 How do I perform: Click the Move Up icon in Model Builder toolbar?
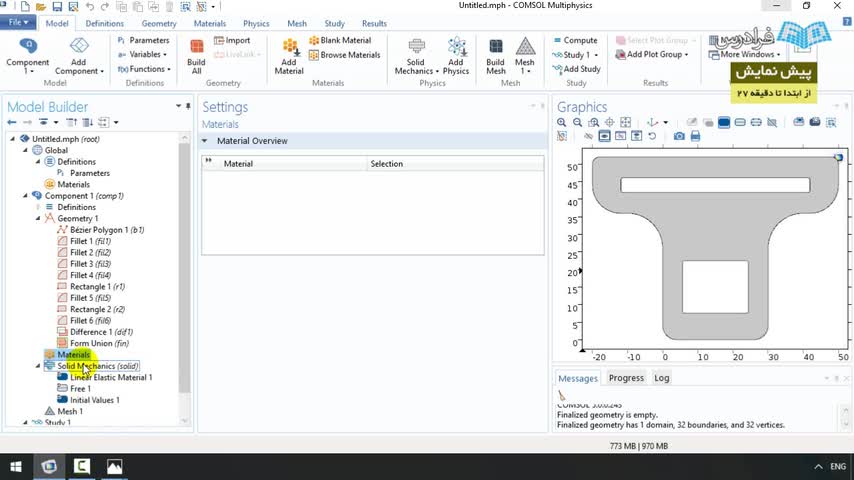coord(71,122)
